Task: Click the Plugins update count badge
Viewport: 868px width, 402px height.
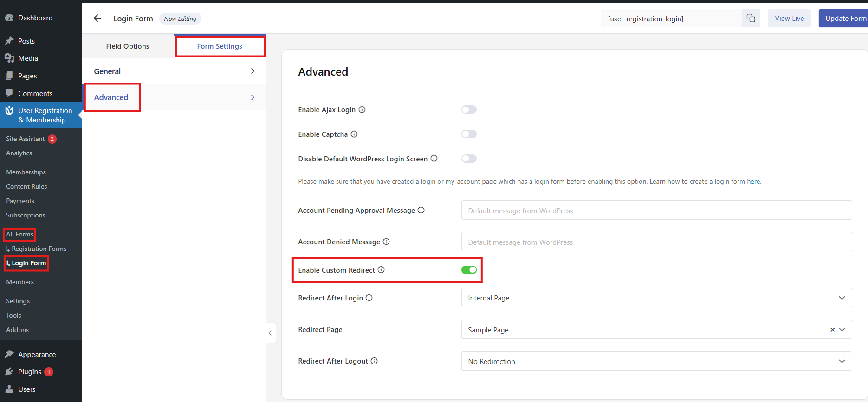Action: pos(49,372)
